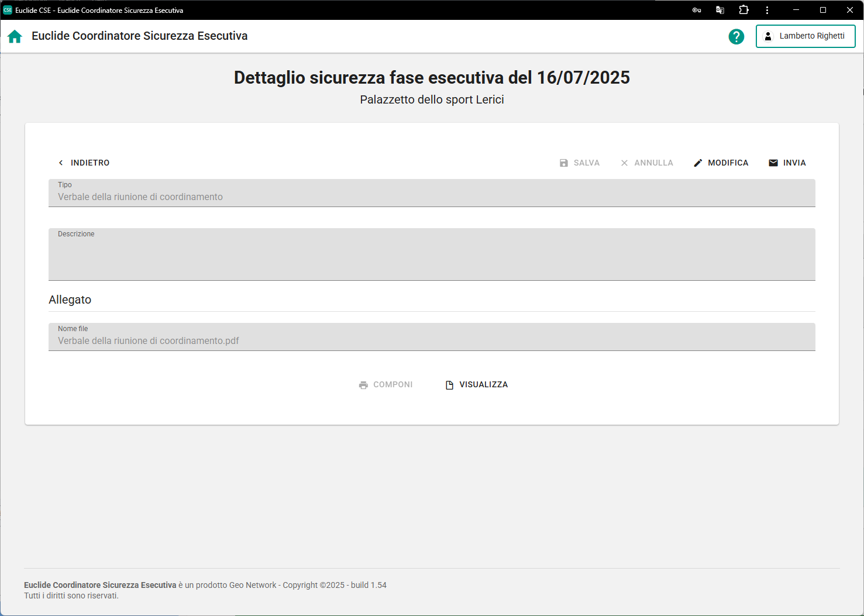Image resolution: width=864 pixels, height=616 pixels.
Task: Click the pencil Modifica icon
Action: pos(698,163)
